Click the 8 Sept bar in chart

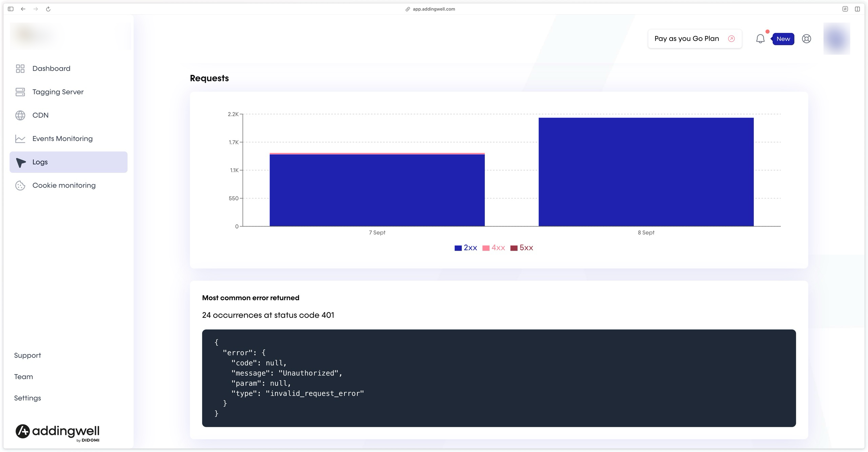coord(646,172)
